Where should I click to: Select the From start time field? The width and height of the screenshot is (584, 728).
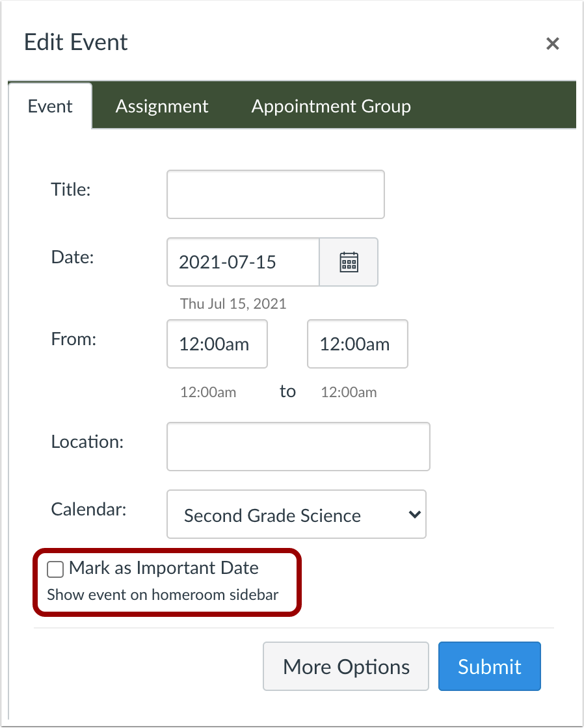click(x=217, y=344)
